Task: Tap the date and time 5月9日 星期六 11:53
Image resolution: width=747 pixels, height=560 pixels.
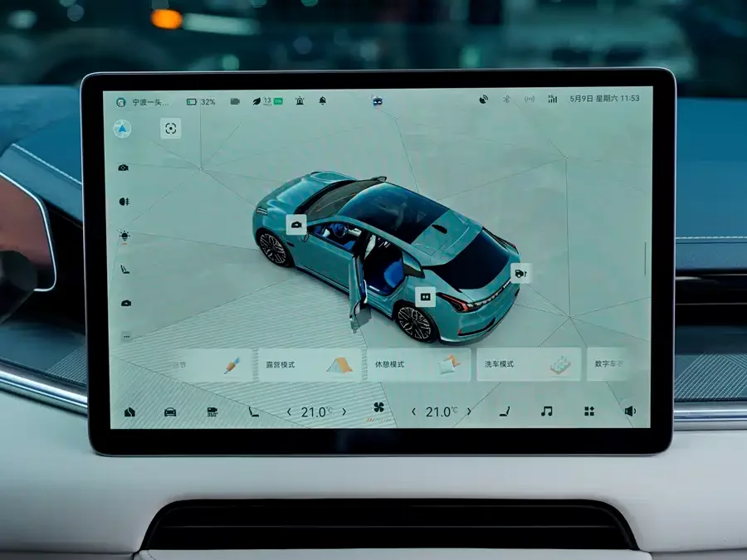Action: (604, 98)
